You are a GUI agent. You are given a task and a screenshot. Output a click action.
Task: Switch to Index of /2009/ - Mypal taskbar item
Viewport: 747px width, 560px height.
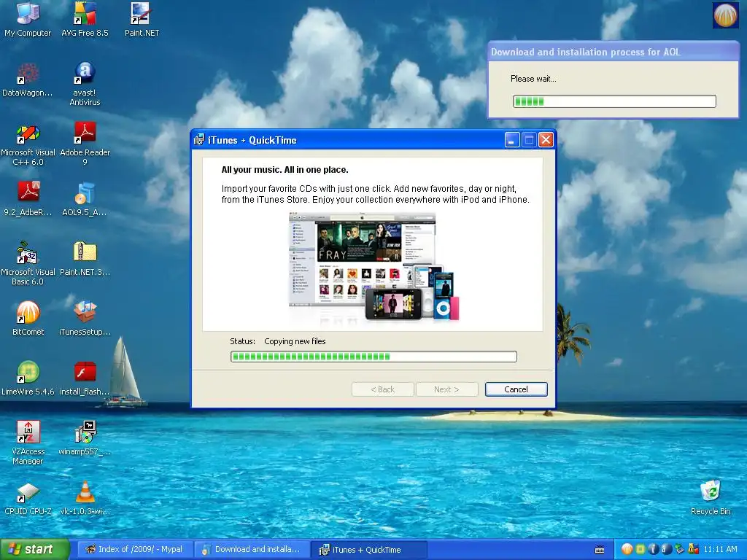[x=135, y=549]
